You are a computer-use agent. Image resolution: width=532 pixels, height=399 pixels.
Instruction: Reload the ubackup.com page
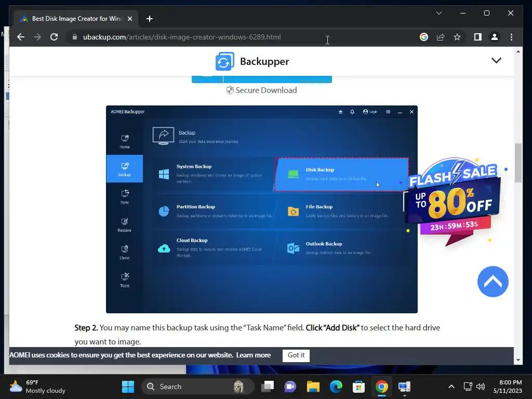[54, 37]
